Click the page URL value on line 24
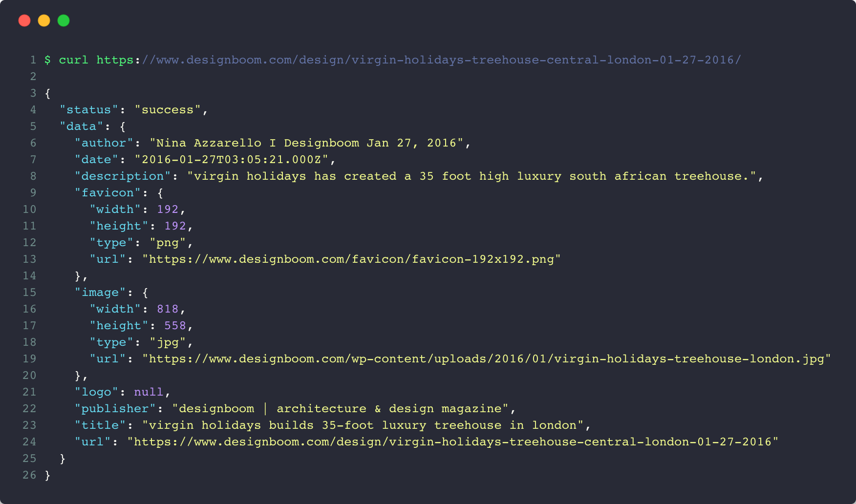This screenshot has width=856, height=504. click(x=452, y=442)
